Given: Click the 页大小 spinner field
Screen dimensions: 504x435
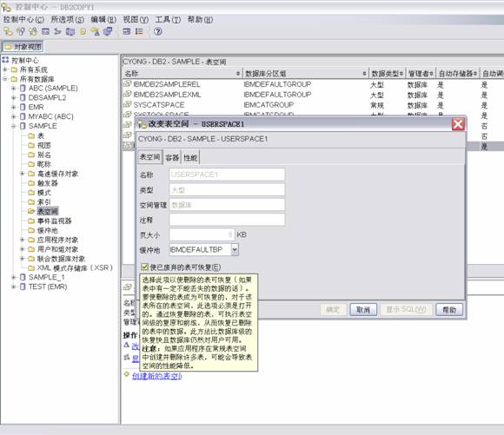Looking at the screenshot, I should (202, 234).
